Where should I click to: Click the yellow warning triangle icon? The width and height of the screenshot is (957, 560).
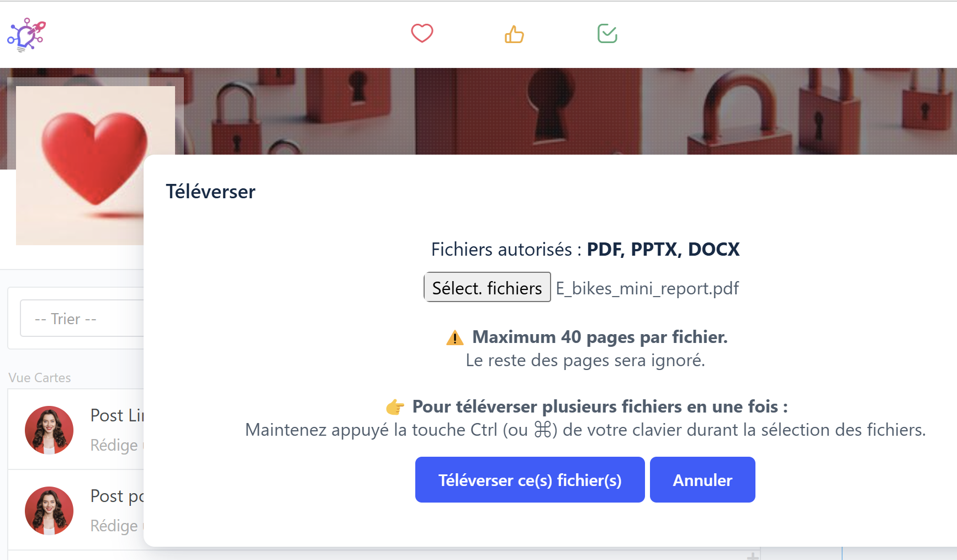pos(454,337)
